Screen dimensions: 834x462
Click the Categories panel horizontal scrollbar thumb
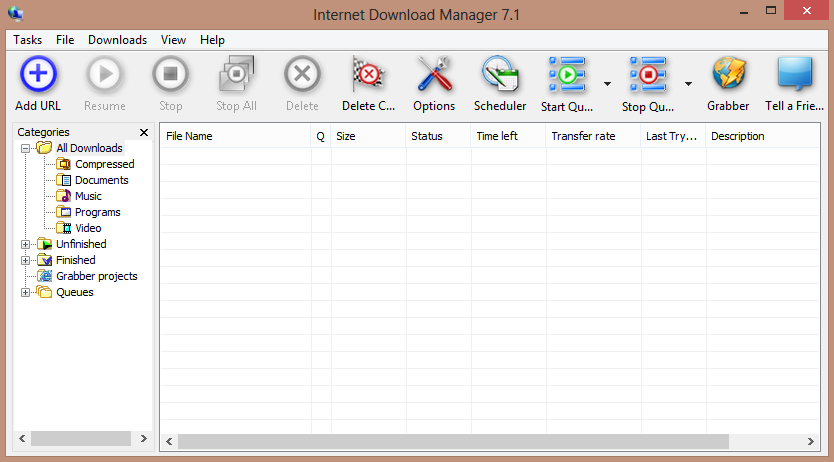[81, 439]
